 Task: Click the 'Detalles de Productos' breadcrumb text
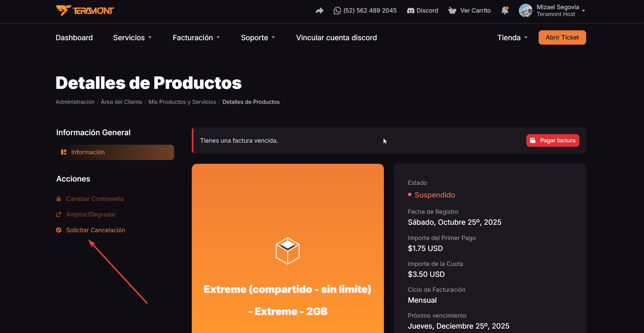(251, 102)
